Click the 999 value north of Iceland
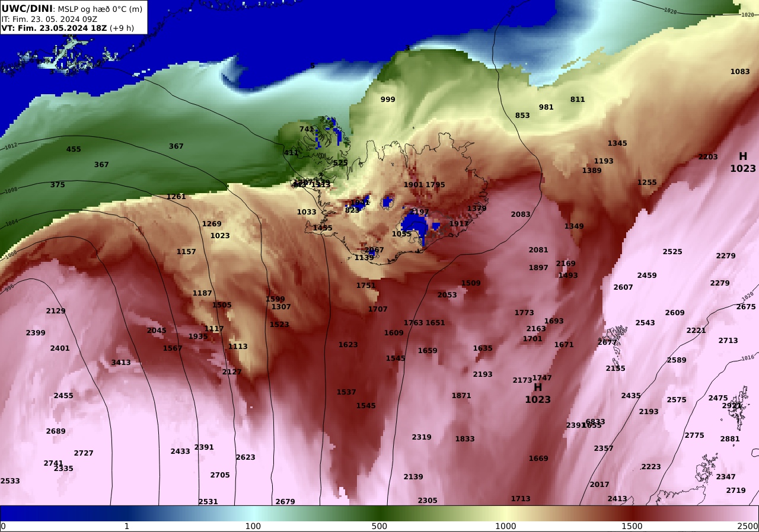Screen dimensions: 759x532 click(388, 100)
